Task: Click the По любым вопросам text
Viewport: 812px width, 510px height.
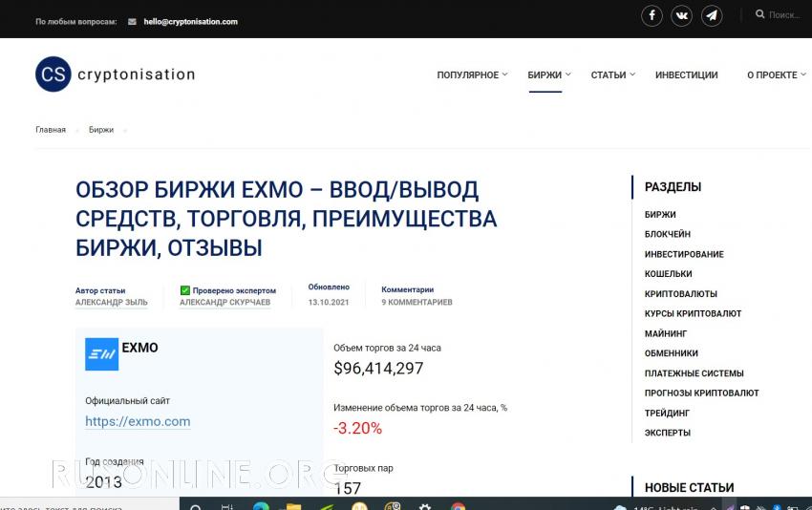Action: coord(76,22)
